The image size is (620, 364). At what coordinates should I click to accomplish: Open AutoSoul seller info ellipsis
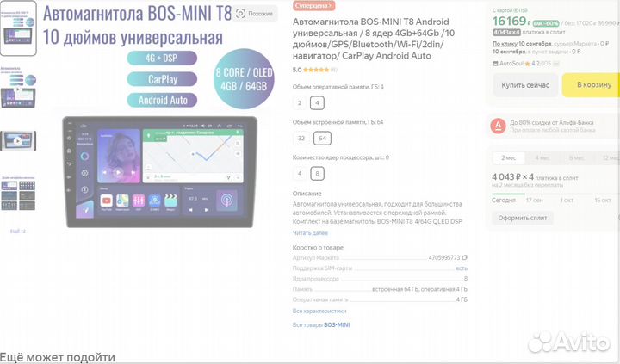pyautogui.click(x=555, y=64)
